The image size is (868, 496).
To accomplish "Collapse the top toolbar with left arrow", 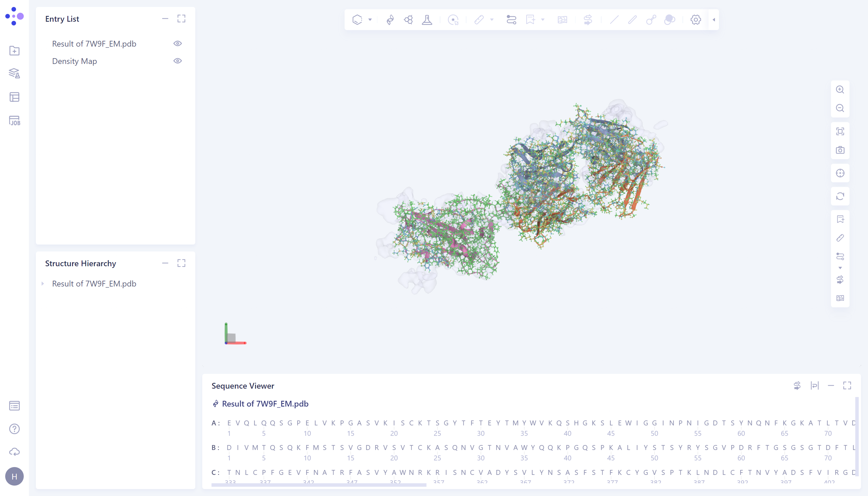I will coord(714,20).
